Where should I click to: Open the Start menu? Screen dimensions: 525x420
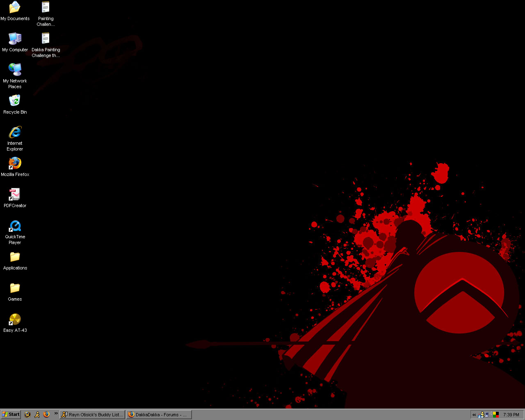[11, 415]
